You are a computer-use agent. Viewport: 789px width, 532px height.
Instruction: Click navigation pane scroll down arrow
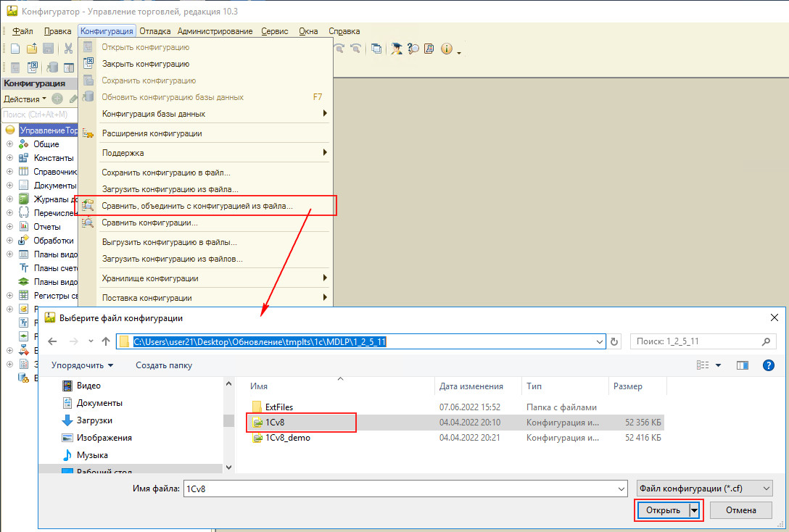(228, 467)
